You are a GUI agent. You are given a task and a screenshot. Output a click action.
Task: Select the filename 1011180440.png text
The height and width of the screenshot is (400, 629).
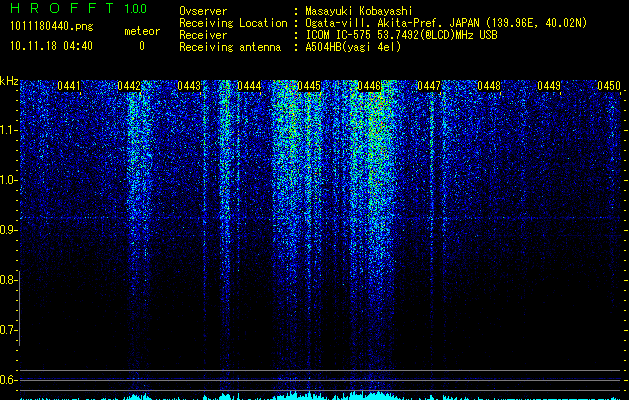point(52,27)
